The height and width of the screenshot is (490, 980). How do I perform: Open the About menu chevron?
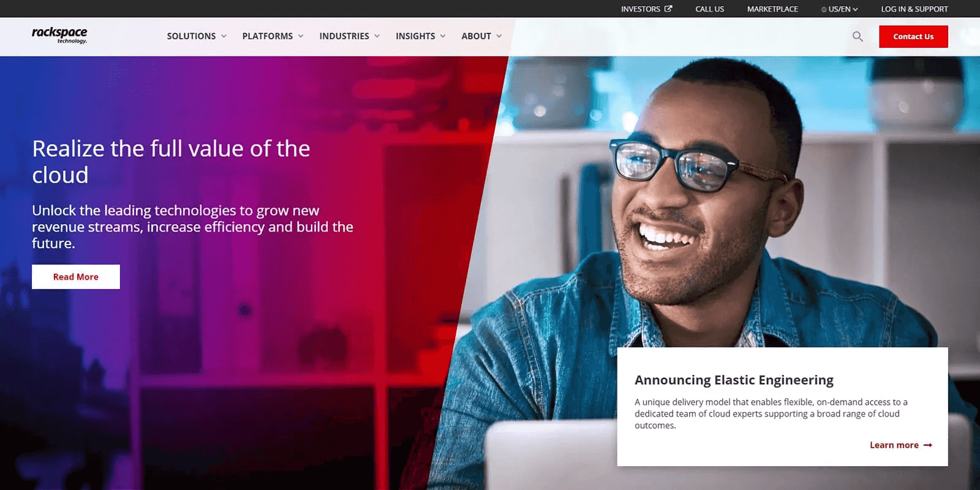499,36
